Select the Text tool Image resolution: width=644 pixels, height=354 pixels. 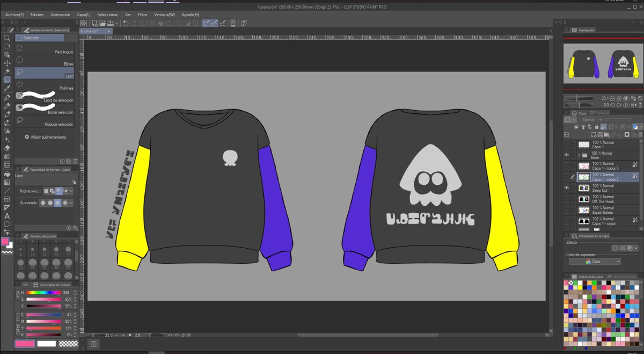click(7, 215)
